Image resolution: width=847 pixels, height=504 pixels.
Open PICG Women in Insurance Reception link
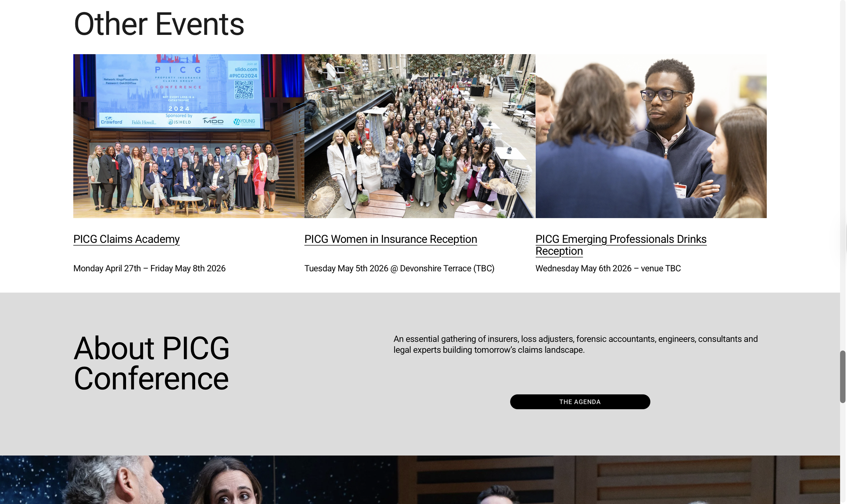(x=391, y=239)
